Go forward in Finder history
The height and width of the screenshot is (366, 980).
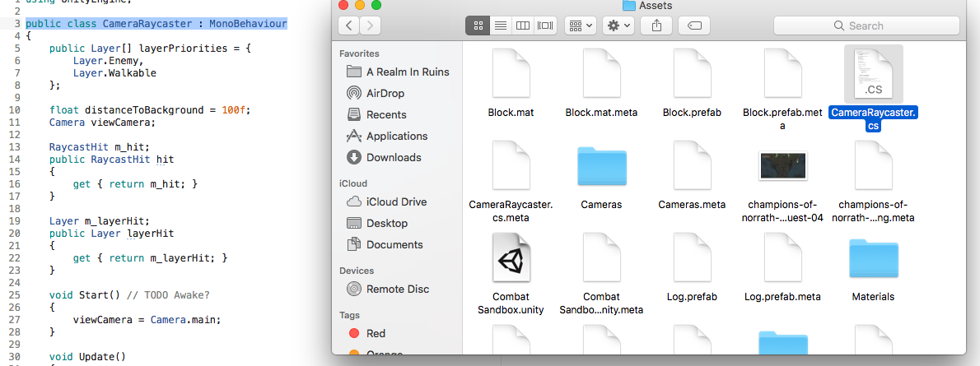[x=371, y=25]
